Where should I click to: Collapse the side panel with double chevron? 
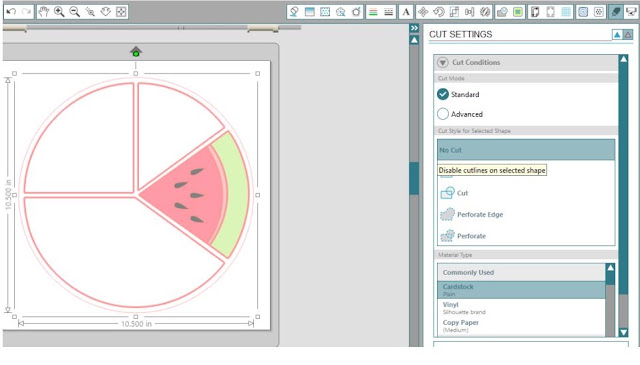[414, 28]
